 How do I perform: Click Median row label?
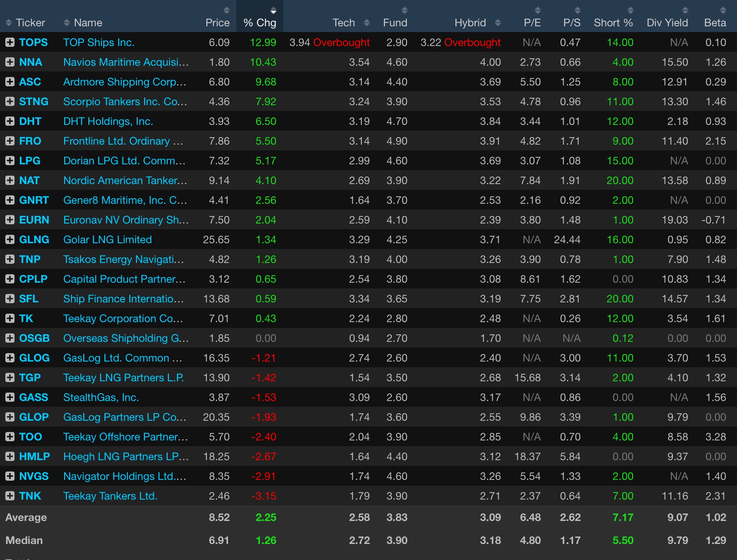[x=24, y=540]
